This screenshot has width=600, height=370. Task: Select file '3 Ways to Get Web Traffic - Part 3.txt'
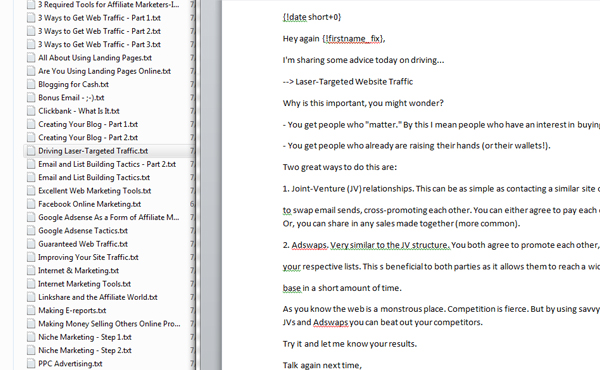(x=99, y=44)
